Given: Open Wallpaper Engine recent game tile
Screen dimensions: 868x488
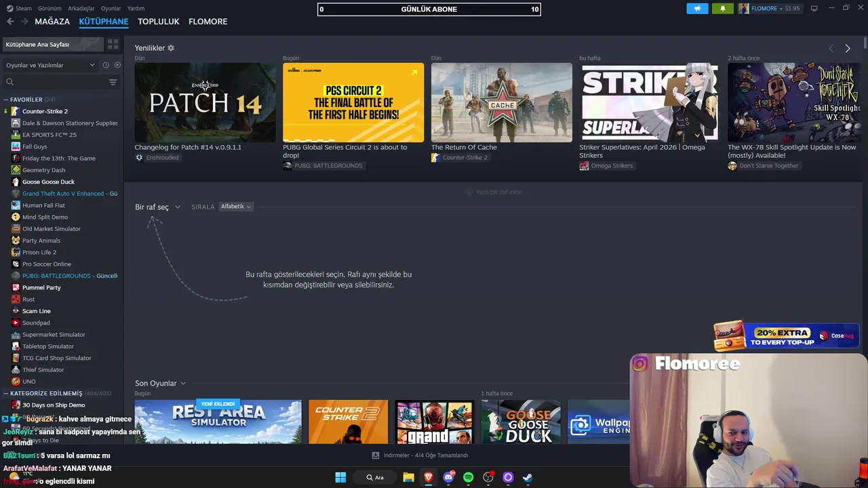Looking at the screenshot, I should coord(599,422).
